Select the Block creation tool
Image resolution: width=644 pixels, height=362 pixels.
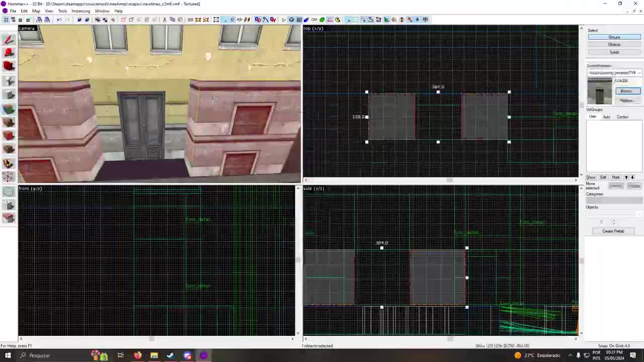coord(9,95)
